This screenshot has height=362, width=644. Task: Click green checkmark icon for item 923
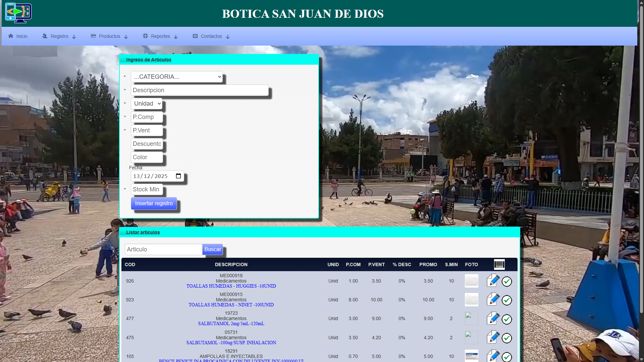506,300
